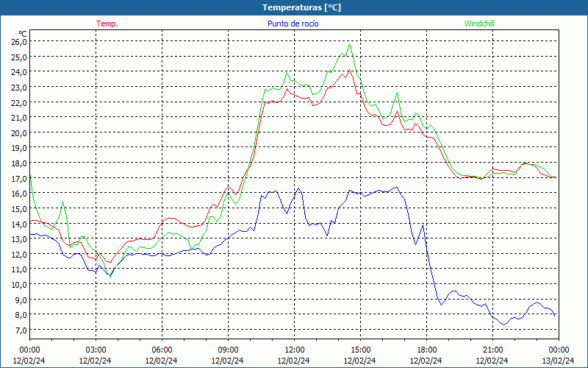
Task: Click the green windchill peak near 14:30
Action: 350,44
